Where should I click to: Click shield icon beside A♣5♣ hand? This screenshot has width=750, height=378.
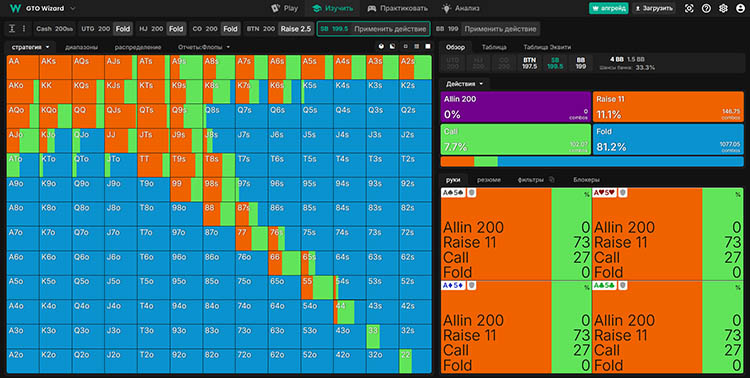click(622, 286)
